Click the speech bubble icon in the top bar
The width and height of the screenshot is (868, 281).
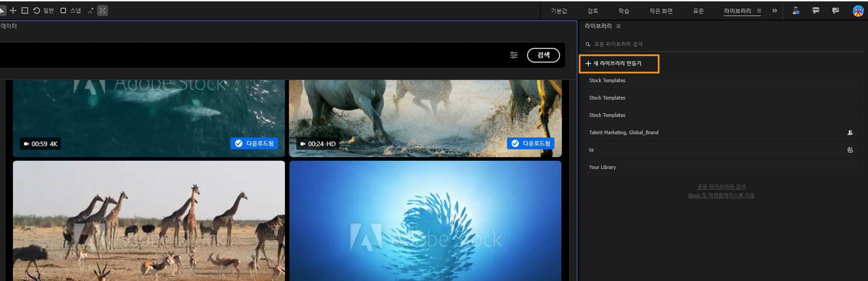click(816, 10)
